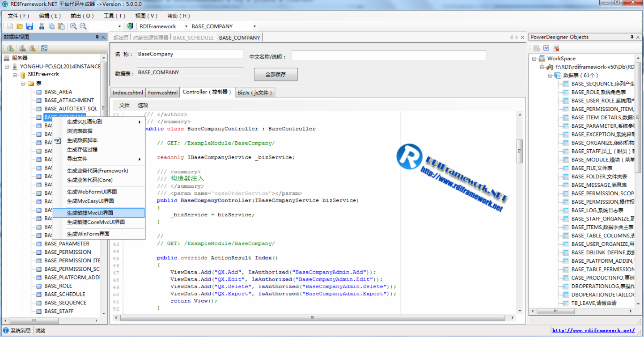Click the add server icon in database view
The image size is (644, 337).
[x=10, y=48]
